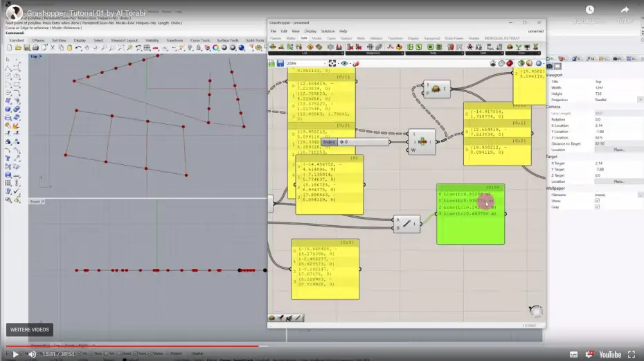
Task: Click the sketch pen icon in Grasshopper
Action: [x=356, y=63]
